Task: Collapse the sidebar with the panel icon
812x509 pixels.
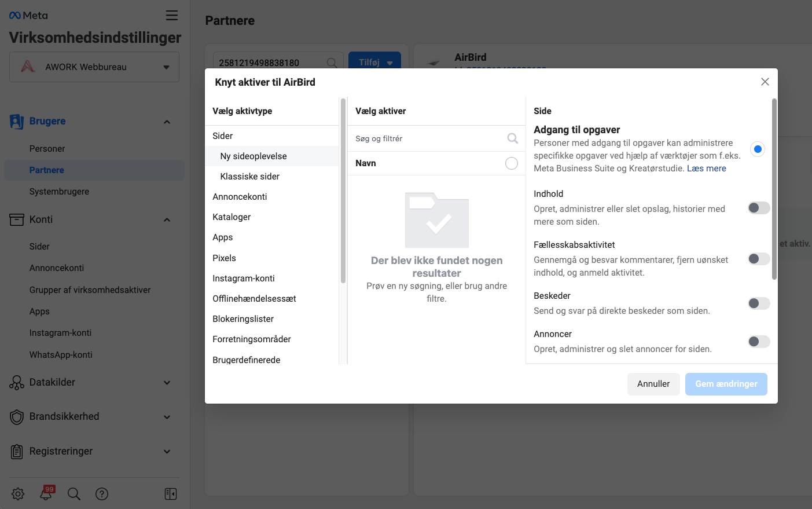Action: point(171,494)
